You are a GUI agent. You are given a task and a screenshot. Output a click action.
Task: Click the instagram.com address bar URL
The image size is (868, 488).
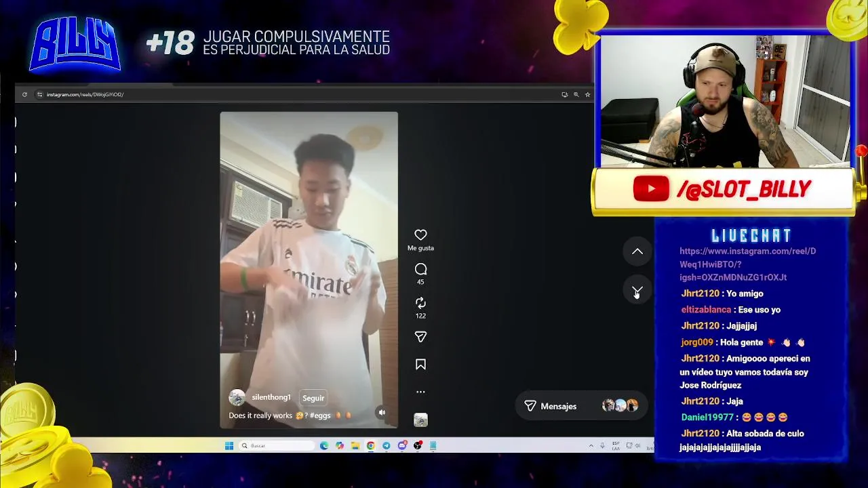click(x=85, y=94)
